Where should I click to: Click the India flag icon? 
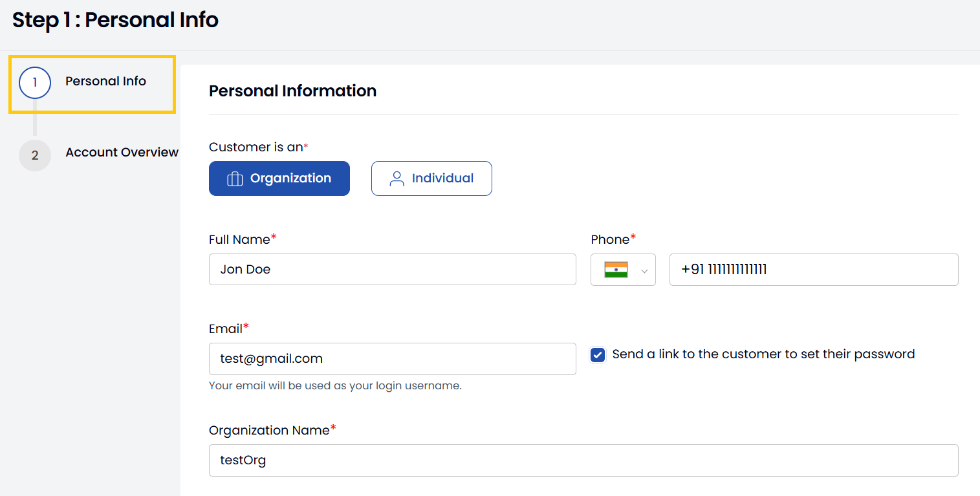click(x=616, y=270)
